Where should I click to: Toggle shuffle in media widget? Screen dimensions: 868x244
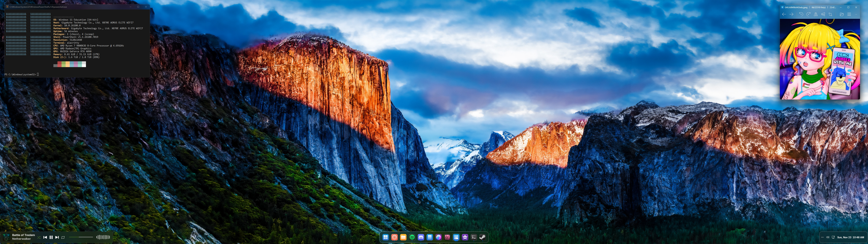click(x=39, y=237)
